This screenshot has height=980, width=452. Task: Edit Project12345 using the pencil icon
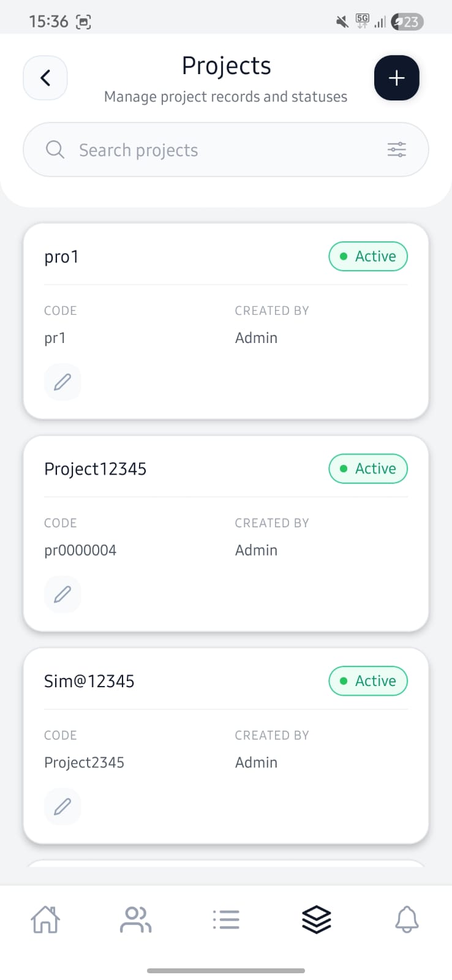pyautogui.click(x=62, y=594)
